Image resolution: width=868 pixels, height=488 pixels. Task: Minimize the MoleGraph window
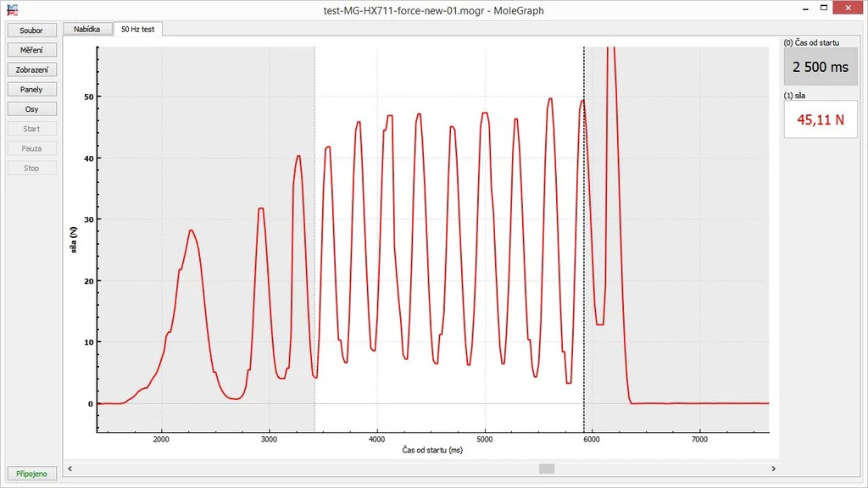tap(805, 8)
